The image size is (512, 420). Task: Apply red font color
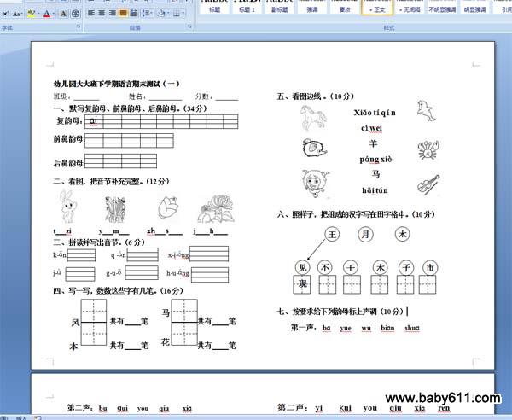click(47, 14)
